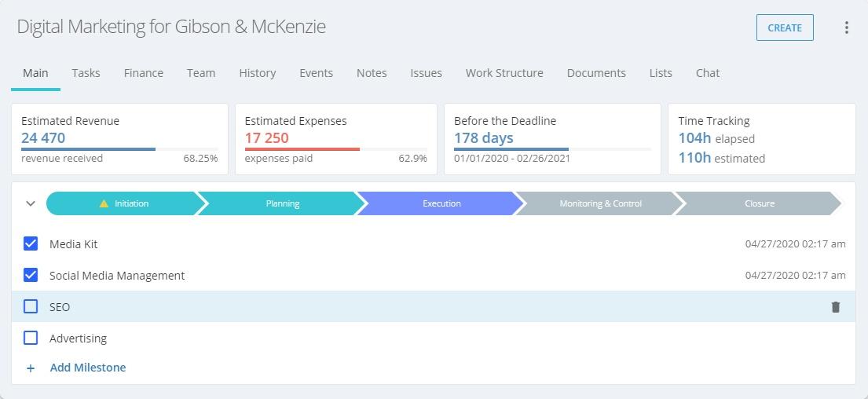Go to the Lists tab
This screenshot has width=868, height=399.
pyautogui.click(x=661, y=73)
